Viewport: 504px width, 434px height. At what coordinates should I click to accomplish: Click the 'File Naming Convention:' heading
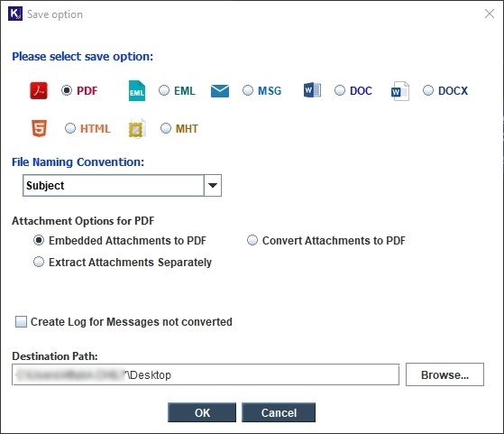pyautogui.click(x=78, y=162)
